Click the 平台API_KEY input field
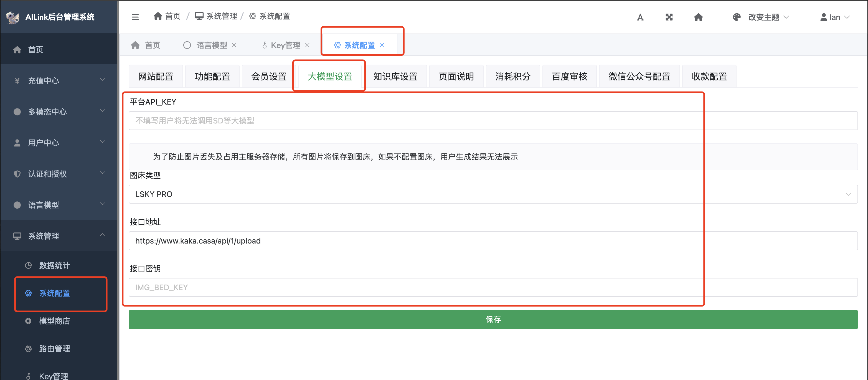Viewport: 868px width, 380px height. click(x=493, y=121)
